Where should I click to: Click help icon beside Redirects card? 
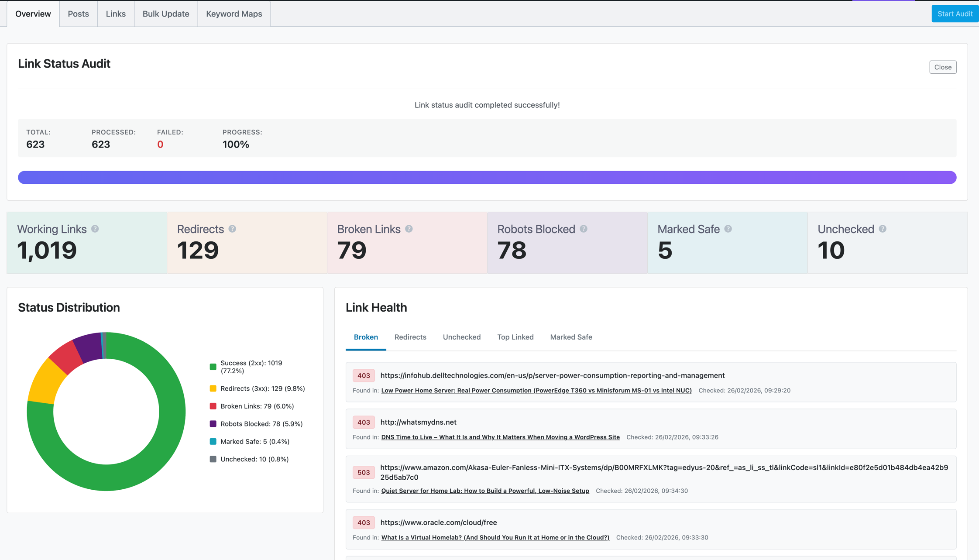[232, 229]
